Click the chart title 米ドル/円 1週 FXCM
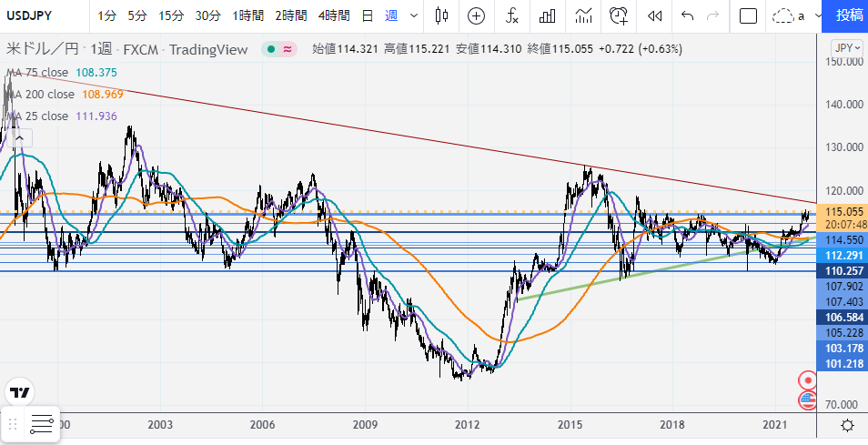The height and width of the screenshot is (445, 868). (x=126, y=49)
